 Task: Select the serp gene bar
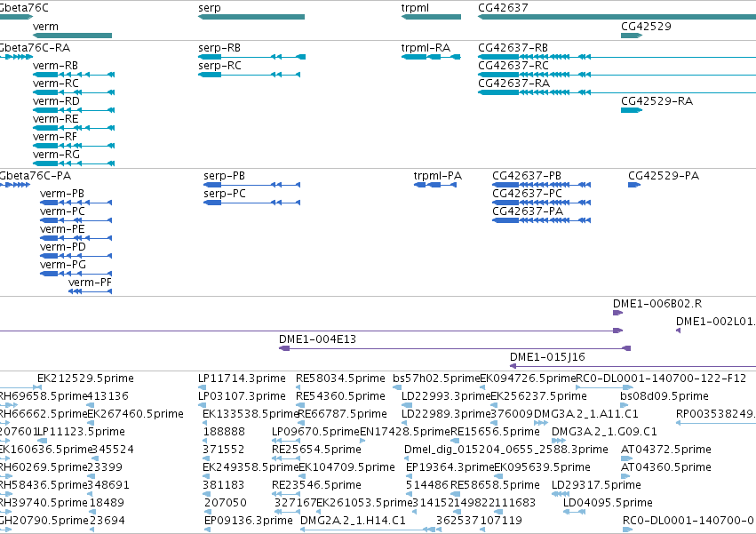tap(251, 17)
